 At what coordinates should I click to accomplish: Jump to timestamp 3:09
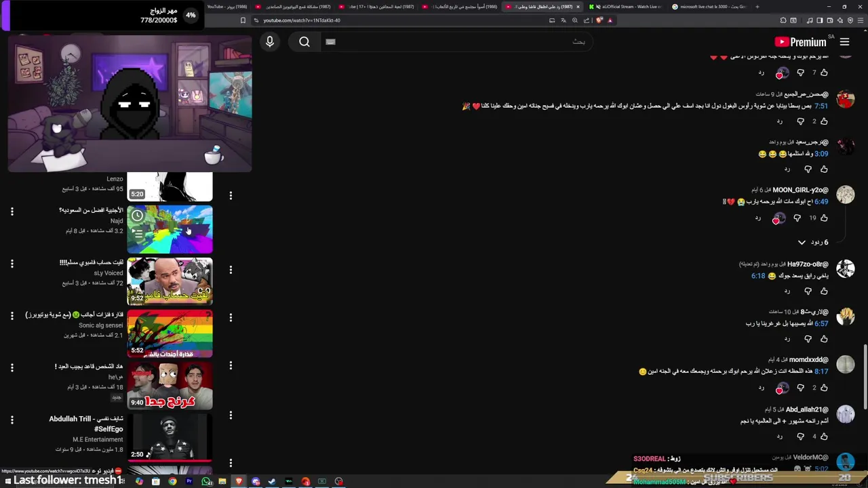pos(821,154)
